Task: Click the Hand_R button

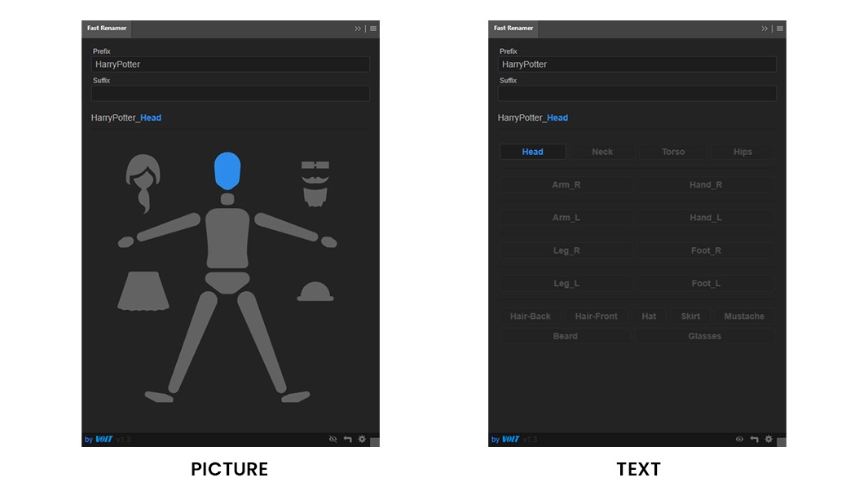Action: click(706, 184)
